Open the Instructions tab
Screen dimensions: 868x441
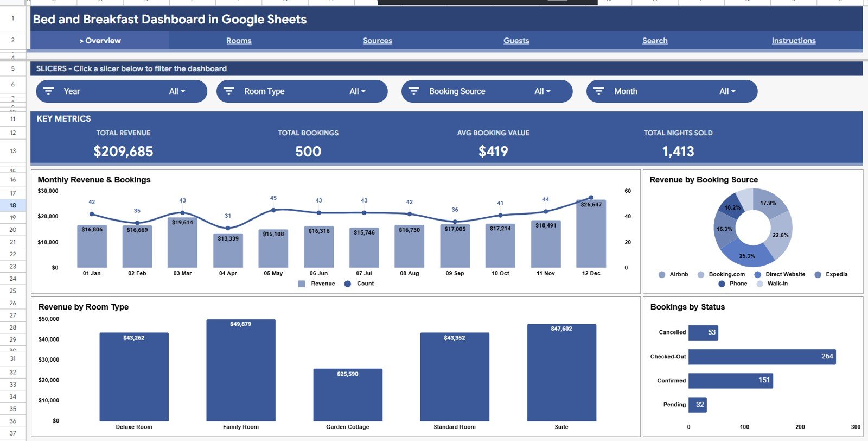[x=794, y=41]
